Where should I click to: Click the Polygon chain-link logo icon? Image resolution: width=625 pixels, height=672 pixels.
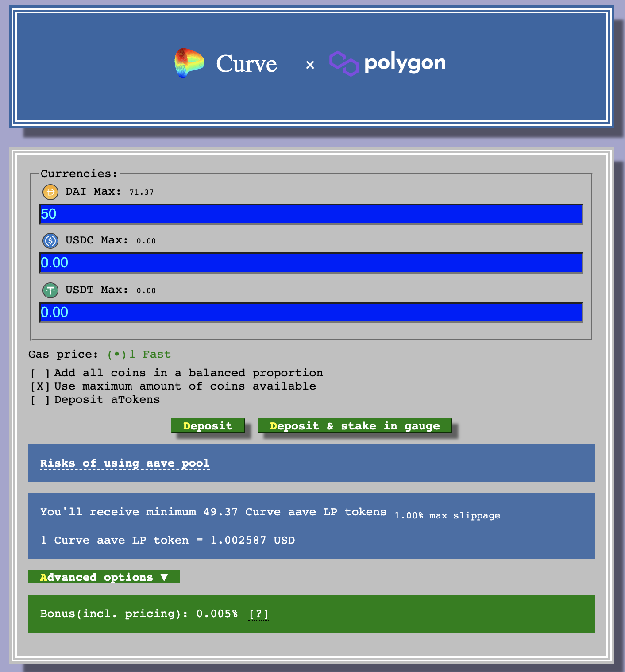[344, 63]
